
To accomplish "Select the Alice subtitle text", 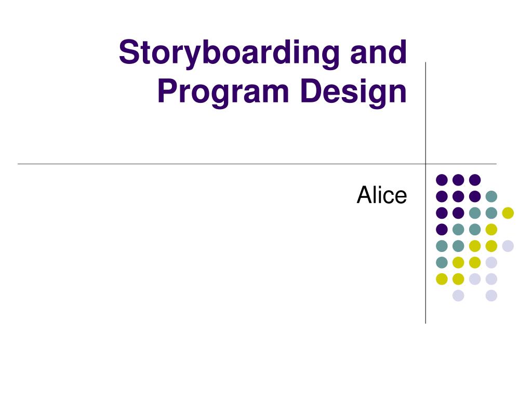I will (382, 195).
